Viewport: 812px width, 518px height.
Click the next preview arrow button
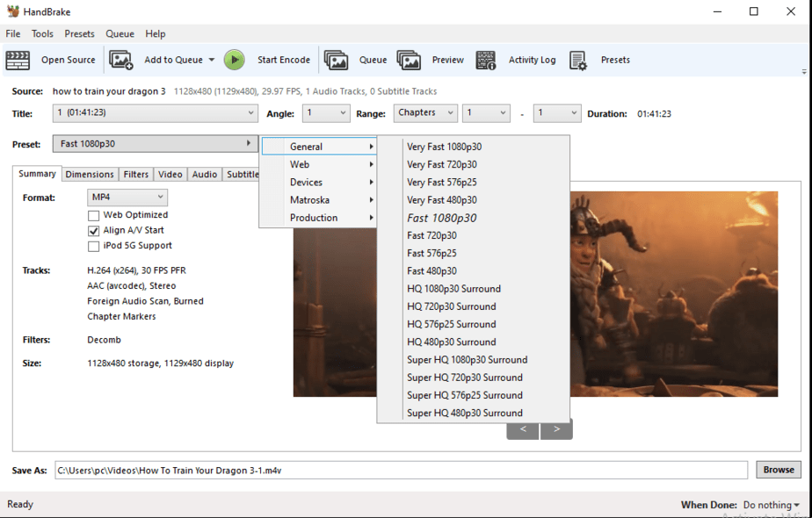click(x=556, y=429)
